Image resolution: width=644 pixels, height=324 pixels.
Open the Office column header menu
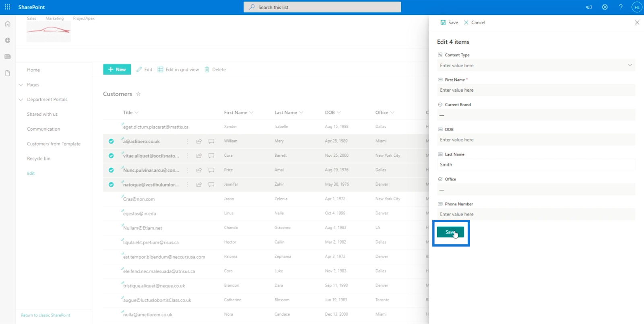tap(385, 113)
